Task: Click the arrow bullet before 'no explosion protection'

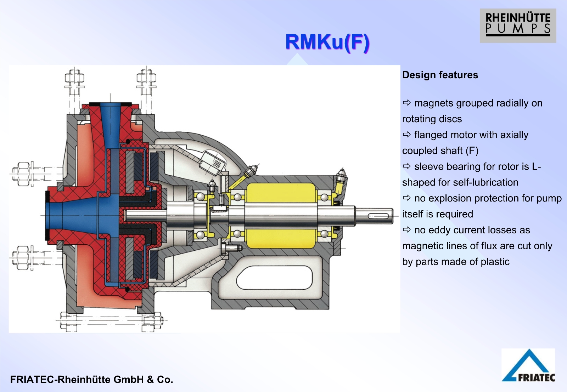Action: pos(406,198)
